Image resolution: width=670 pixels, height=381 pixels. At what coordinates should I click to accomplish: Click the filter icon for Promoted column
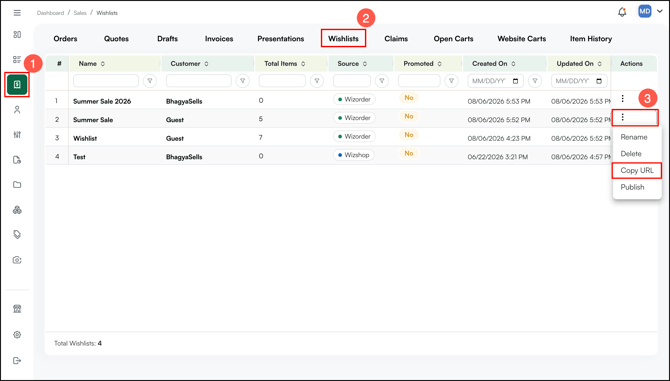tap(451, 81)
